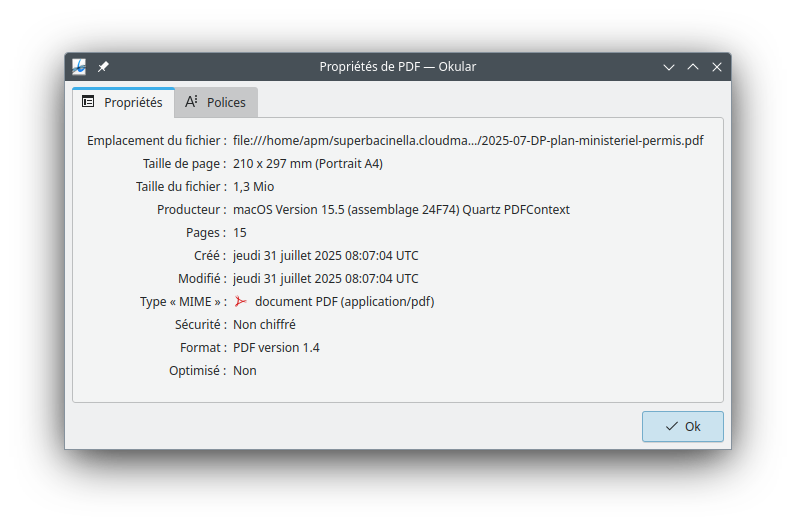Click the page count value 15
The image size is (796, 526).
point(240,232)
